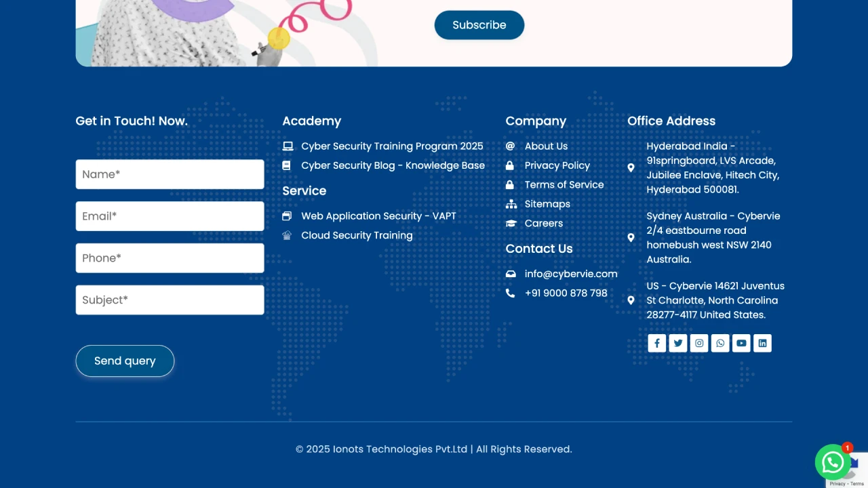Screen dimensions: 868x488
Task: Open the LinkedIn social icon
Action: [762, 344]
